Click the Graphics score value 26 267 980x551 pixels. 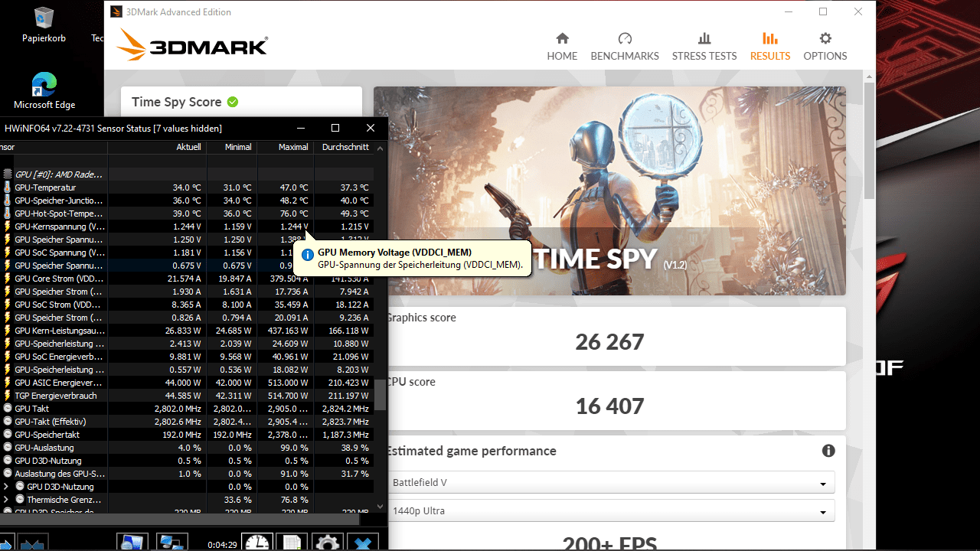(x=609, y=341)
